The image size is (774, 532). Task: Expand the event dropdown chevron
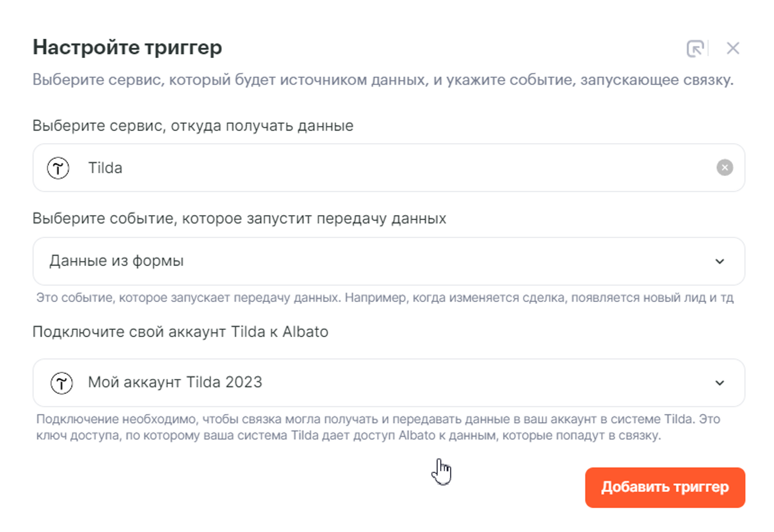719,262
